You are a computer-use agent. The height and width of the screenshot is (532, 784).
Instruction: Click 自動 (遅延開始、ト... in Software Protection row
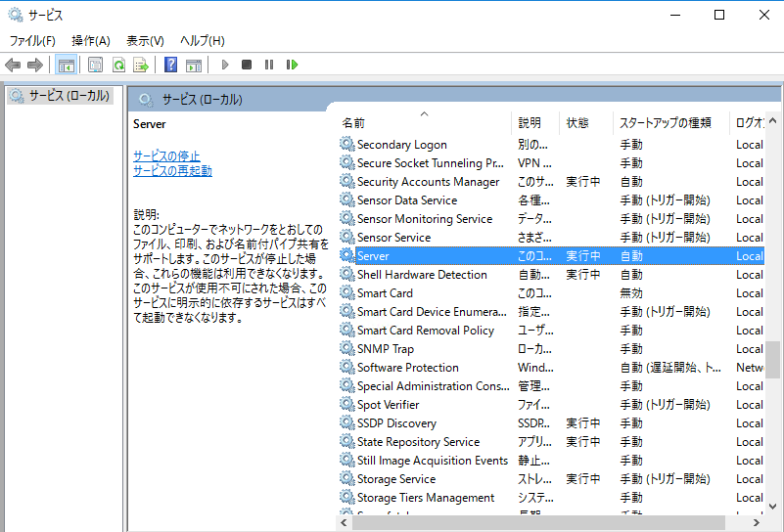[670, 367]
